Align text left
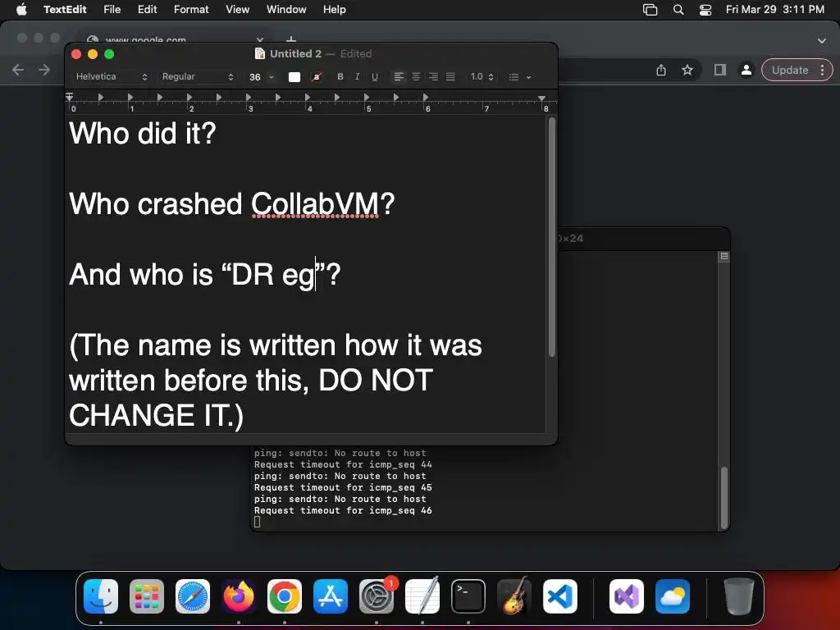 pos(399,76)
